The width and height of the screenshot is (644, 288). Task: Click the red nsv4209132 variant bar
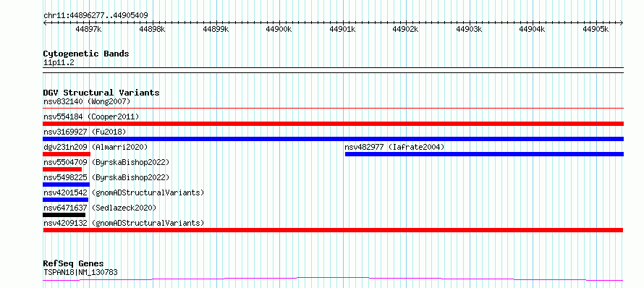click(333, 230)
